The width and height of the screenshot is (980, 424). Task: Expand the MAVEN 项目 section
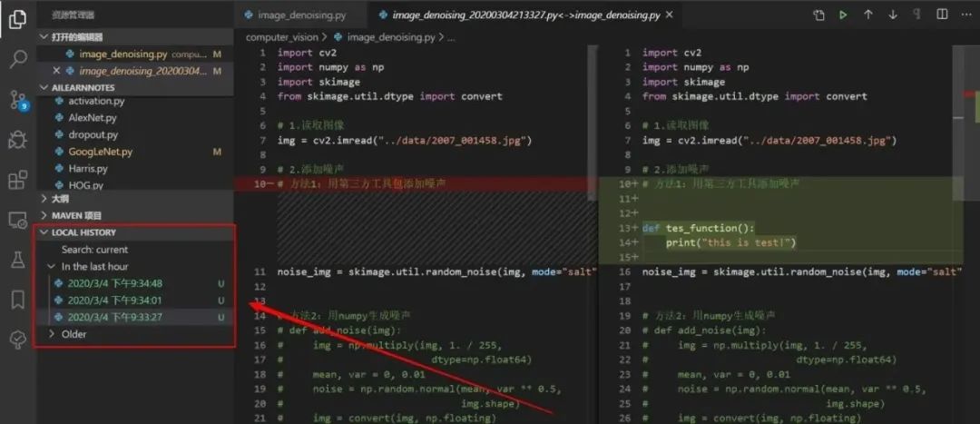(135, 216)
